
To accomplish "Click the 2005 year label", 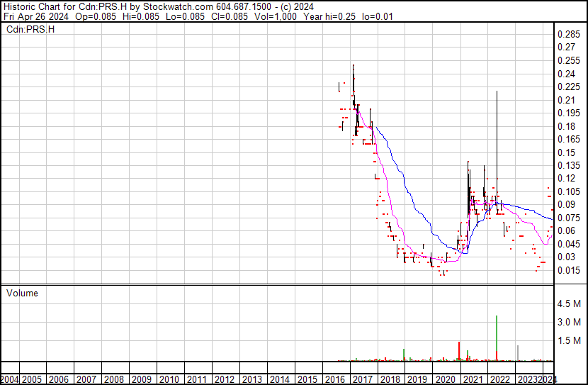I will tap(32, 379).
